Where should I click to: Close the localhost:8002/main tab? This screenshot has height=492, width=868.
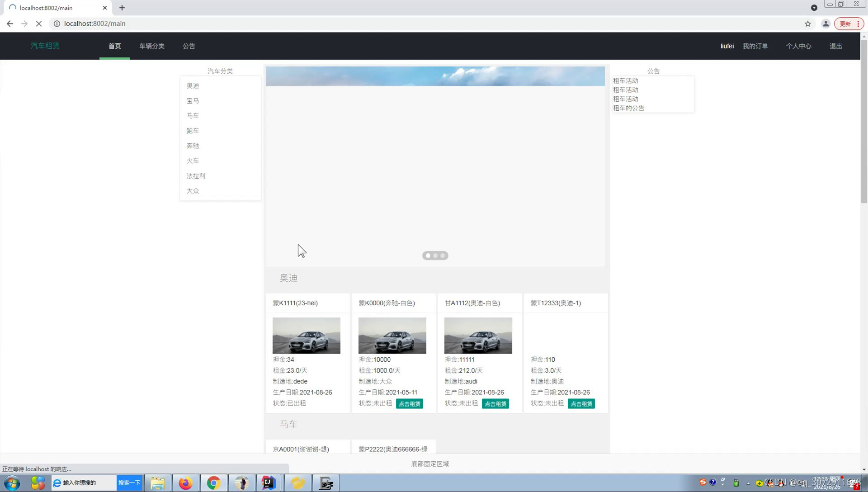pyautogui.click(x=105, y=8)
